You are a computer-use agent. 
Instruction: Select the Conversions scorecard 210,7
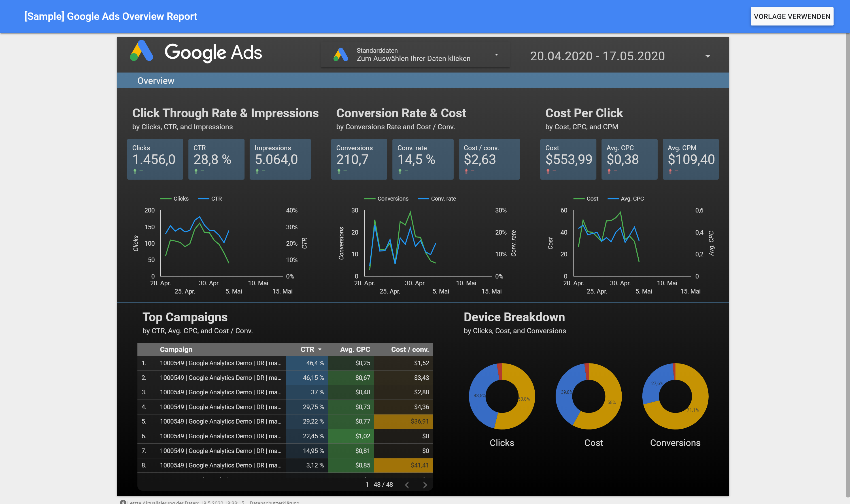click(359, 159)
